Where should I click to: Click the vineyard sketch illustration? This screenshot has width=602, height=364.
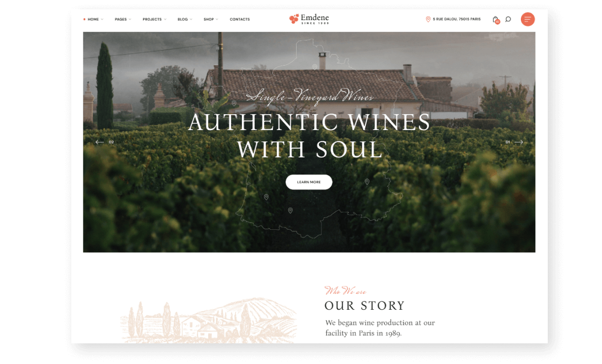[209, 321]
